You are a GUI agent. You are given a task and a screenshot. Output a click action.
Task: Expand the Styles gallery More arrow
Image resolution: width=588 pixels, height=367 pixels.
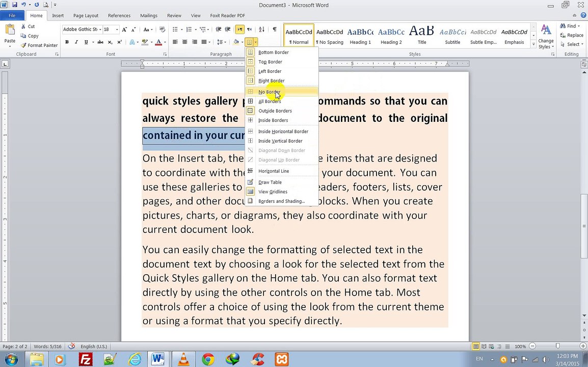tap(533, 44)
